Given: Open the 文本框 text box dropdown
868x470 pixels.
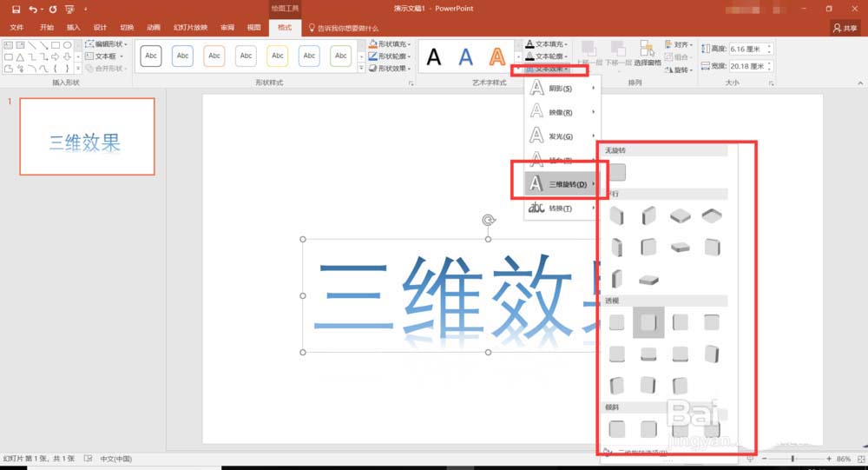Looking at the screenshot, I should [104, 56].
